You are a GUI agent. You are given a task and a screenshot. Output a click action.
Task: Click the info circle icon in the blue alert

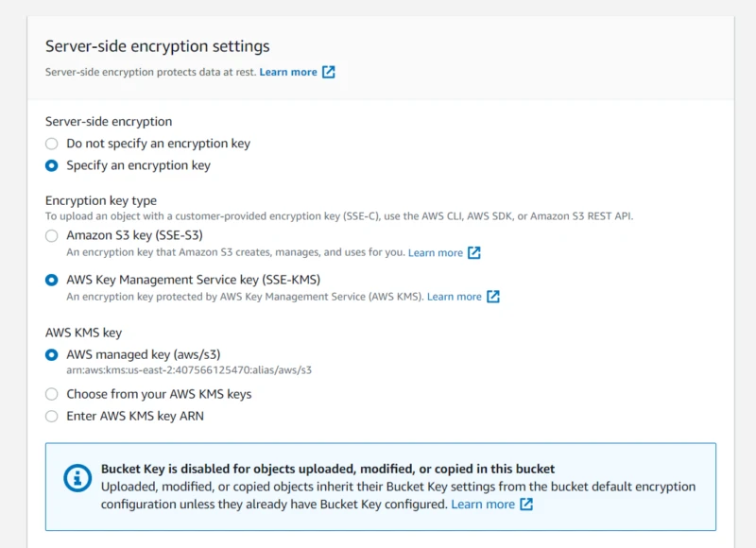[x=77, y=477]
